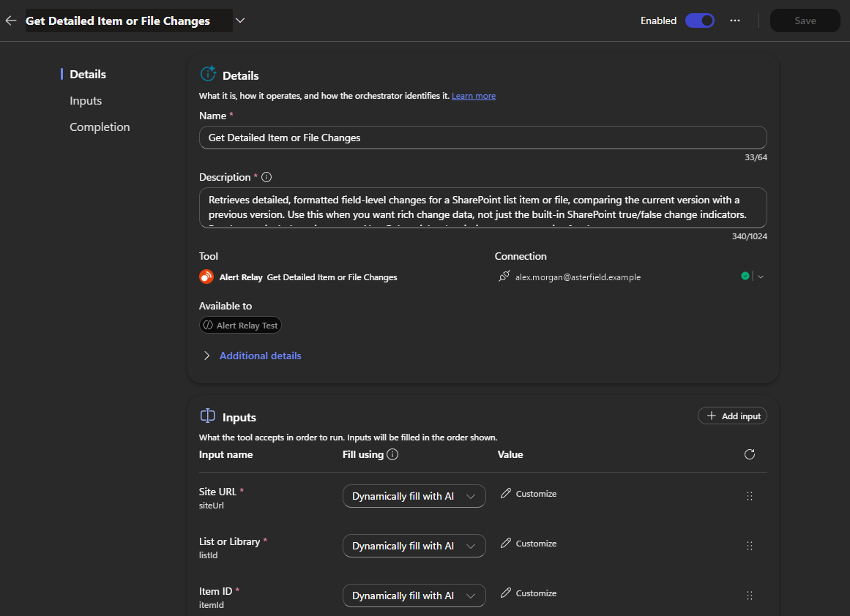
Task: Click the 33/64 character counter
Action: [756, 157]
